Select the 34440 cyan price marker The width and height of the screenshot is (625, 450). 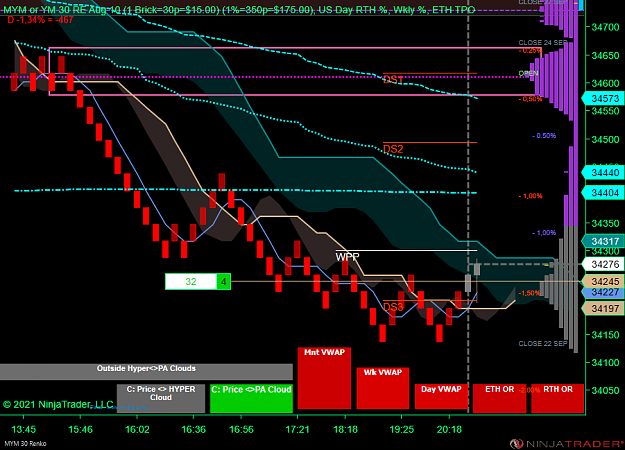(603, 173)
